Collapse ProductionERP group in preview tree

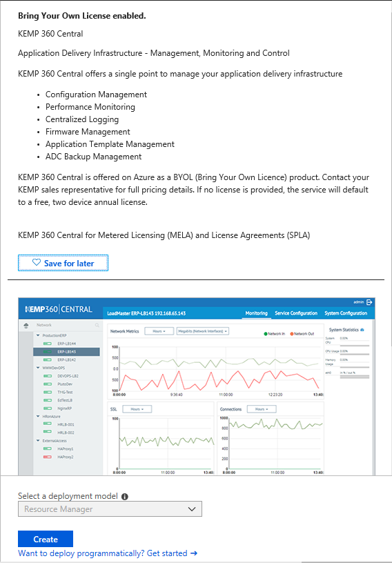38,335
